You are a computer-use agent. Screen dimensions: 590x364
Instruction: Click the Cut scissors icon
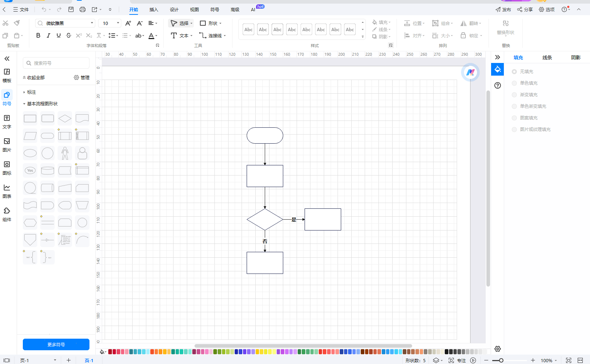[5, 23]
